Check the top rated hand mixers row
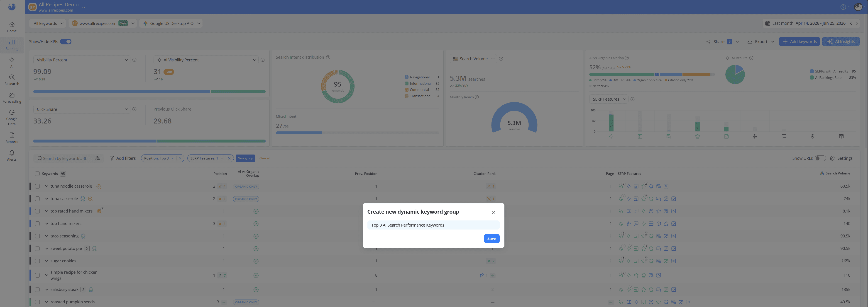The width and height of the screenshot is (868, 307). [37, 211]
